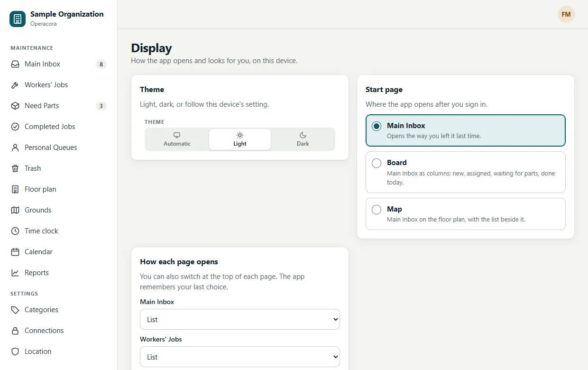Switch theme to Dark
This screenshot has height=370, width=588.
point(303,139)
